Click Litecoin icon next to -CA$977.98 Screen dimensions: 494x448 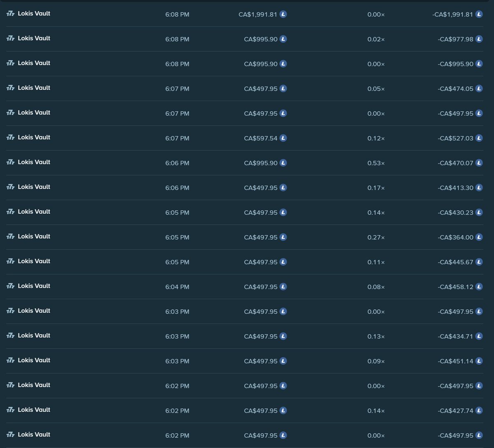[479, 39]
